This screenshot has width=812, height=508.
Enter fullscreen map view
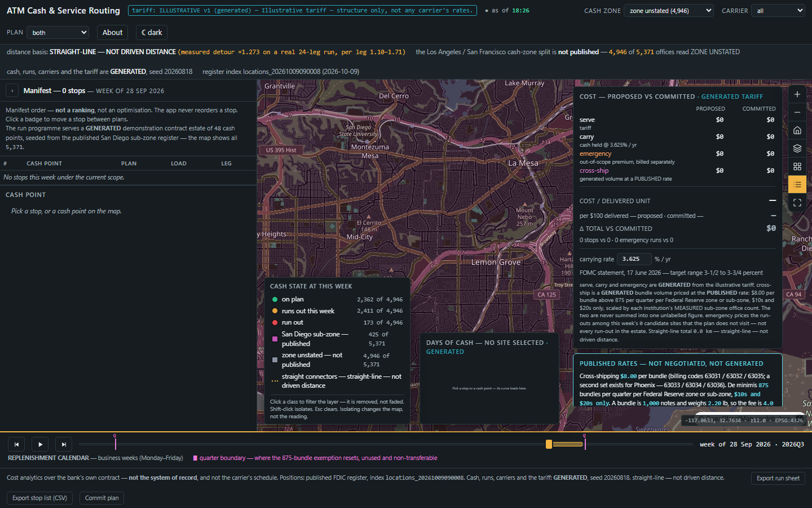click(x=797, y=203)
